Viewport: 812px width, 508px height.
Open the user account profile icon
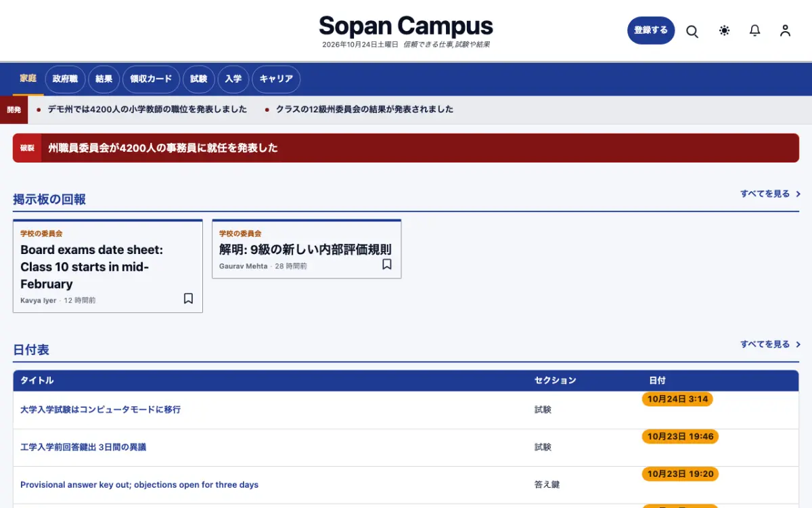[785, 30]
